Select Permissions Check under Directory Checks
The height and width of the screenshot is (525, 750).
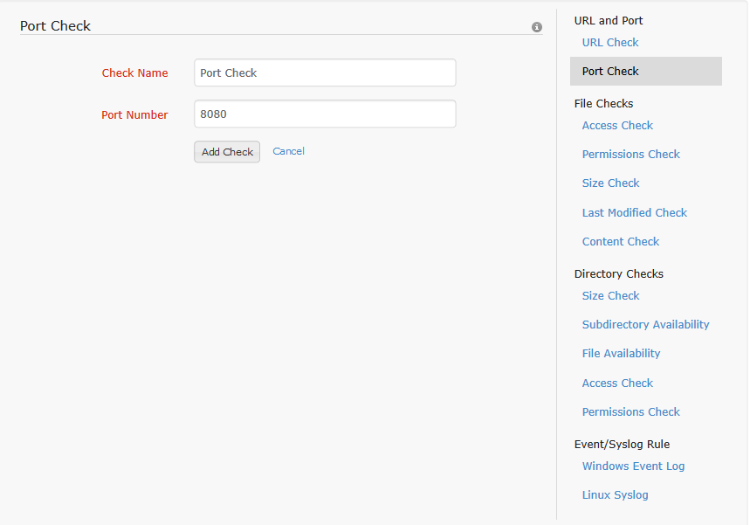click(x=630, y=411)
